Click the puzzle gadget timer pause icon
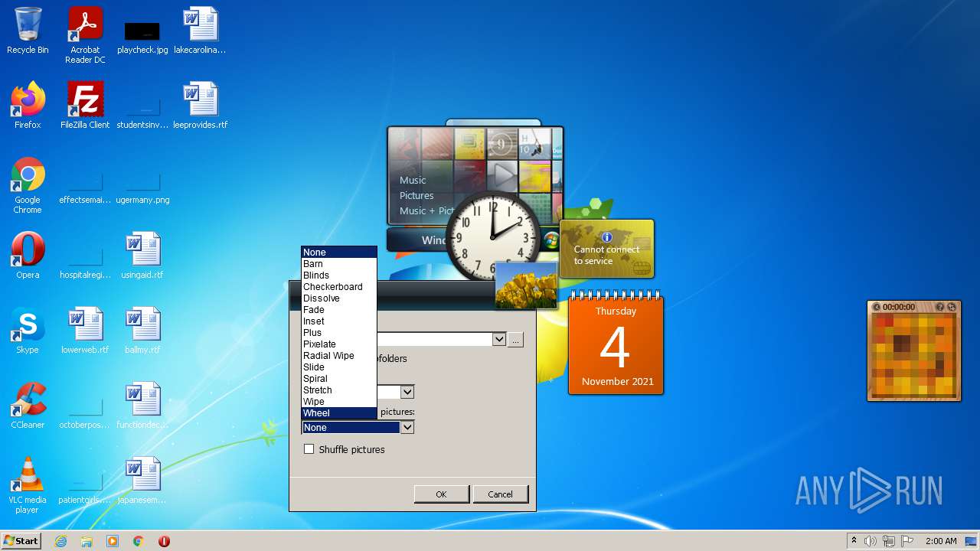This screenshot has height=551, width=980. pyautogui.click(x=877, y=307)
